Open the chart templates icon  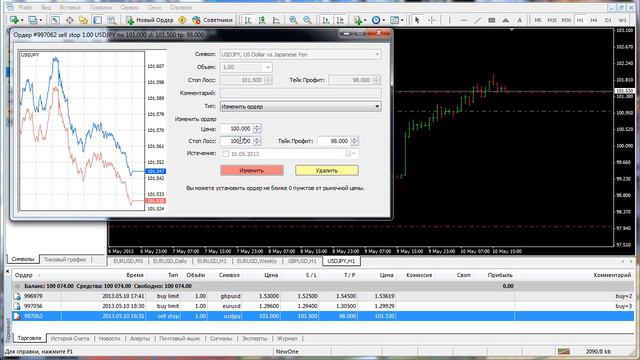[x=394, y=20]
